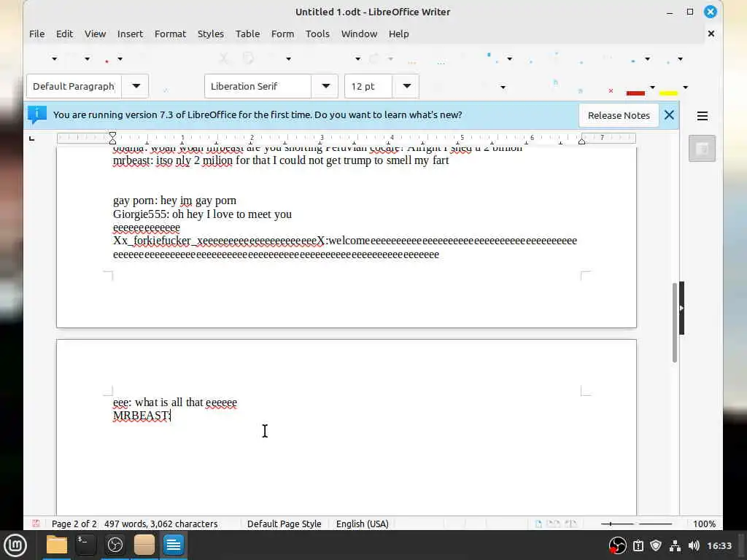Click the document modified indicator in the status bar
This screenshot has width=747, height=560.
tap(36, 524)
